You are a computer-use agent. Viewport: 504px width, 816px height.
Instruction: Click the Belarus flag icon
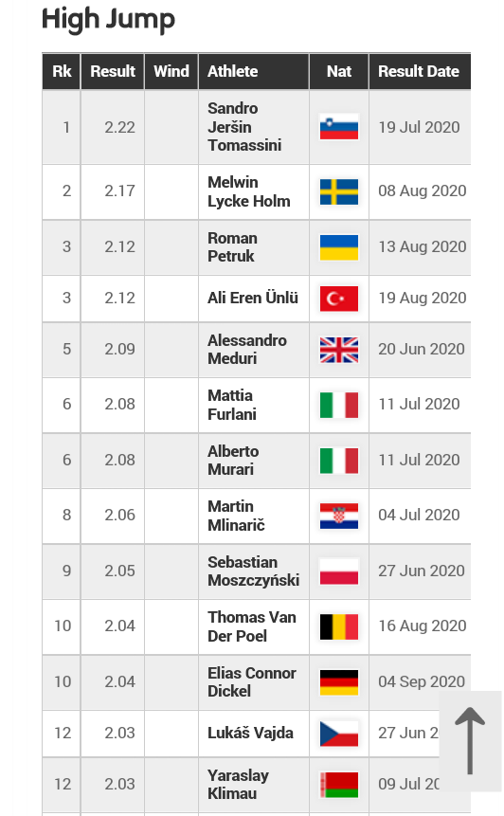tap(338, 785)
